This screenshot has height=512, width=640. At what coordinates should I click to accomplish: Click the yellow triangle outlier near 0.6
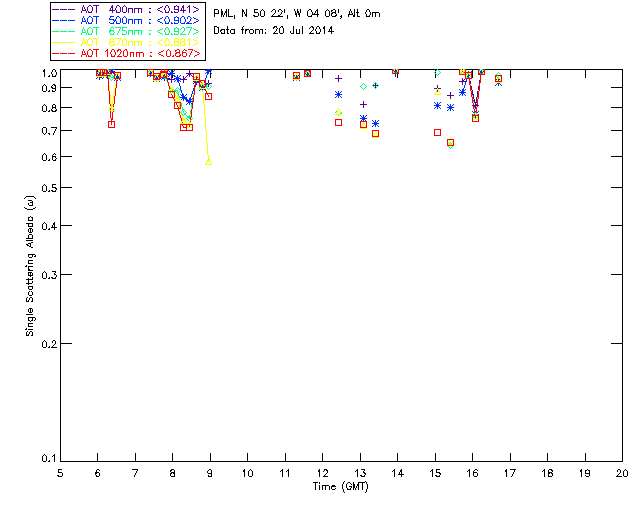pyautogui.click(x=209, y=162)
